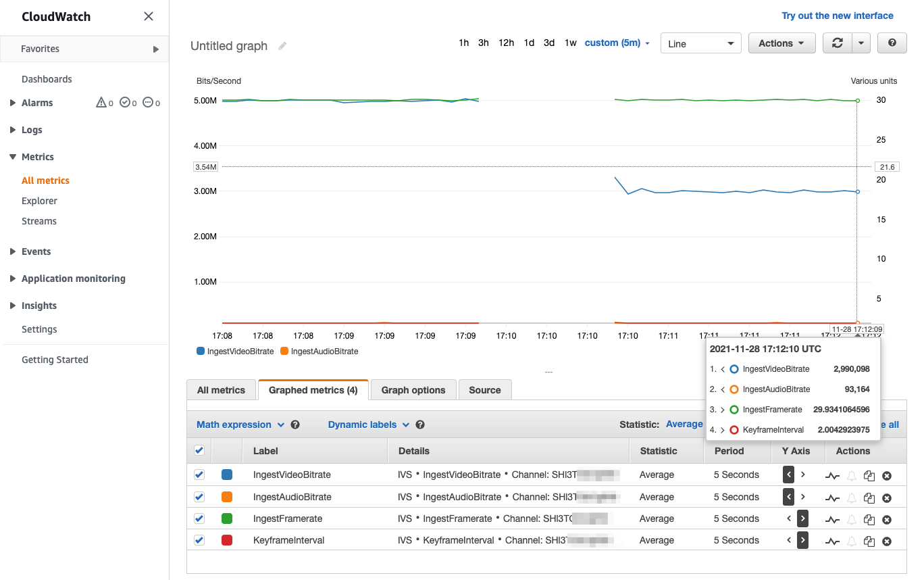Open anomaly detection wave icon for IngestVideoBitrate
Screen dimensions: 924x580
tap(833, 476)
